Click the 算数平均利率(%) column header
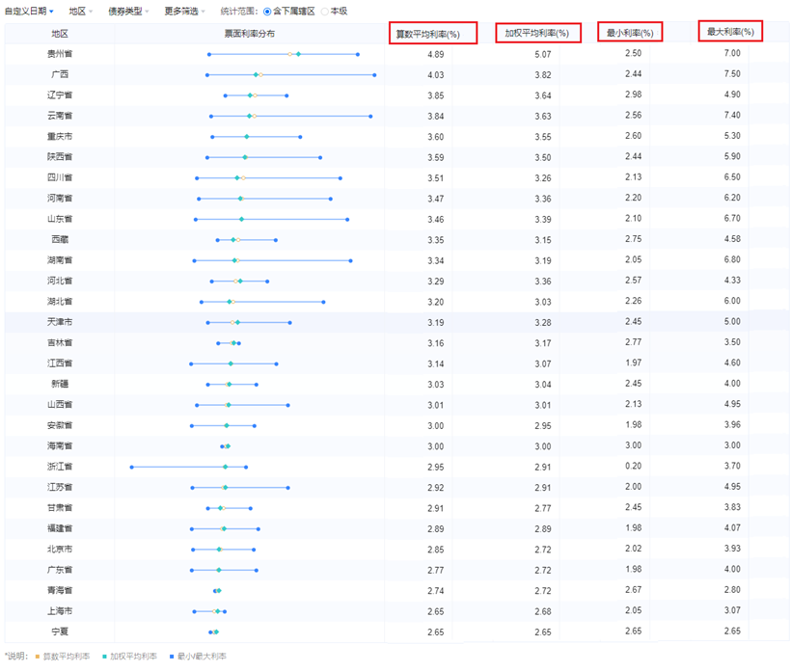Screen dimensions: 791x672 tap(427, 34)
